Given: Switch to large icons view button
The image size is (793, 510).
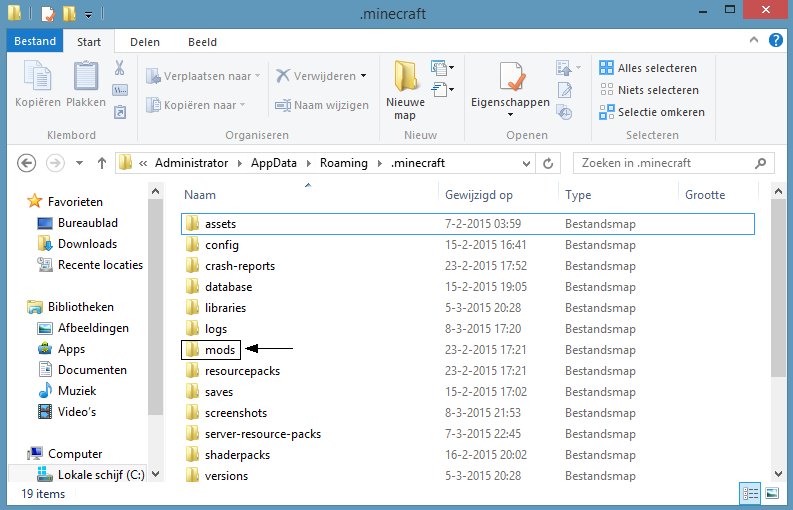Looking at the screenshot, I should tap(771, 493).
